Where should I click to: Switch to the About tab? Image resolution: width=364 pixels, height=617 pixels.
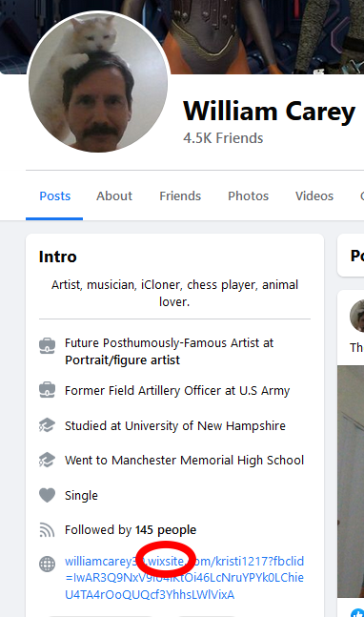pyautogui.click(x=114, y=195)
